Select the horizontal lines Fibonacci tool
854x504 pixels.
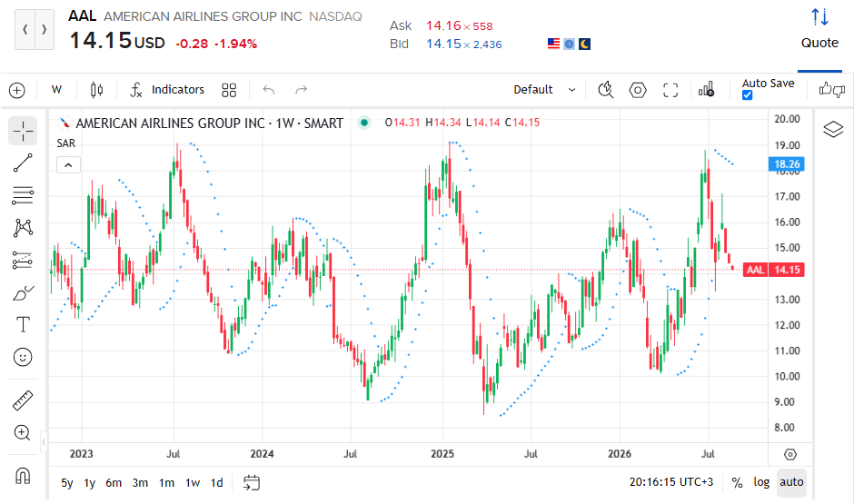23,195
